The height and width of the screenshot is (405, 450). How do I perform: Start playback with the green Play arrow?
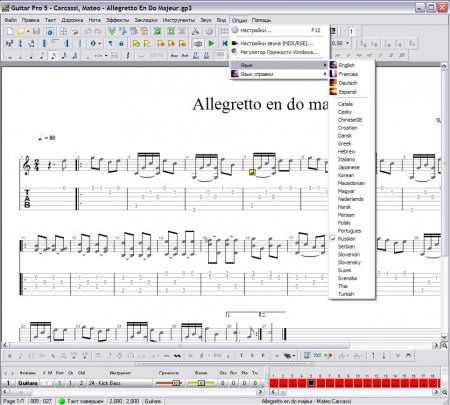[211, 43]
